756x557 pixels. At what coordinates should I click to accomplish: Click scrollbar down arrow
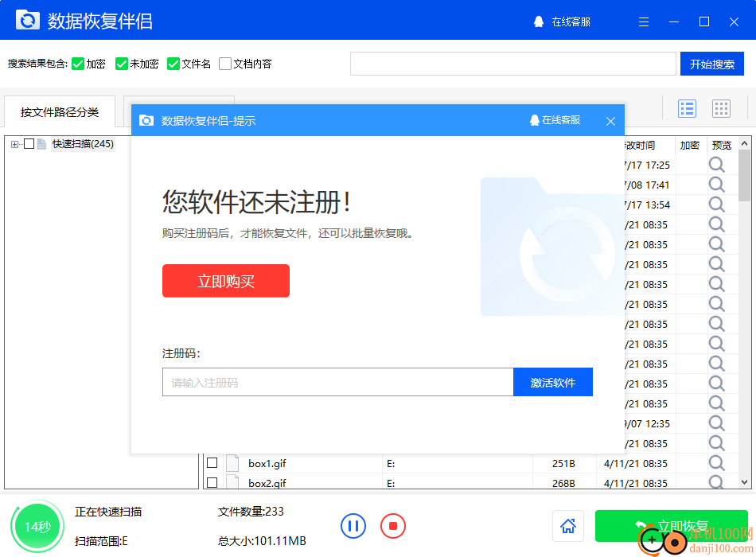pyautogui.click(x=744, y=482)
